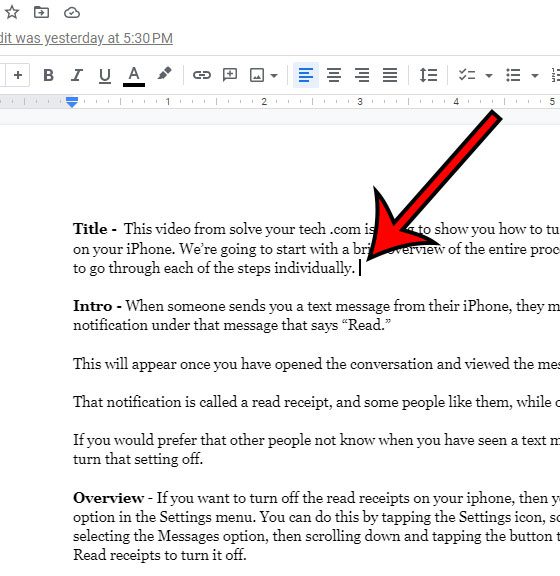Click the text "notification under that message that says"
Viewport: 560px width, 576px height.
point(205,325)
